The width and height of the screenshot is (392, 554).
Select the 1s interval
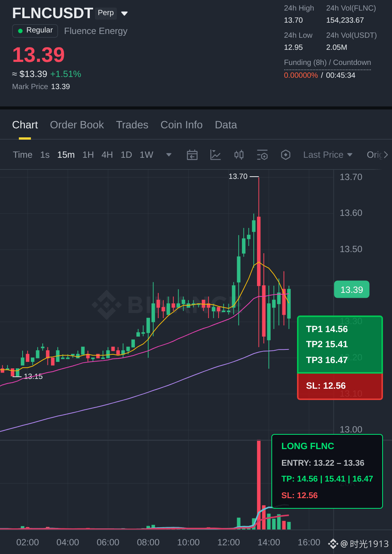45,155
